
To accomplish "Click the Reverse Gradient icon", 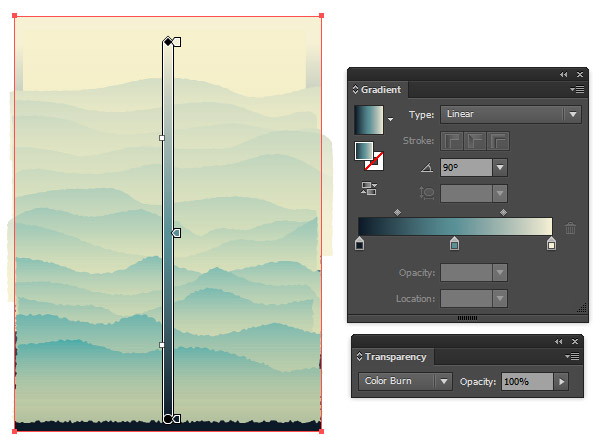I will pyautogui.click(x=369, y=189).
